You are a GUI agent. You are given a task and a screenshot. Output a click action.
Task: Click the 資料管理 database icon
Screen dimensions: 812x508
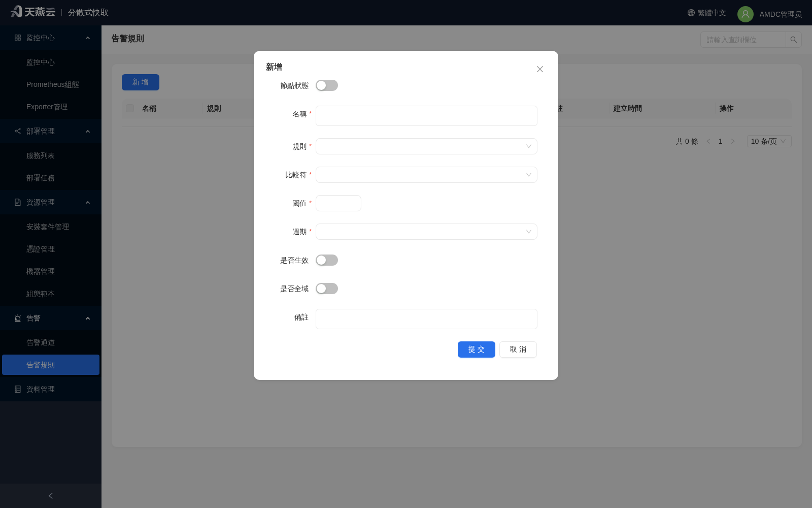[18, 389]
